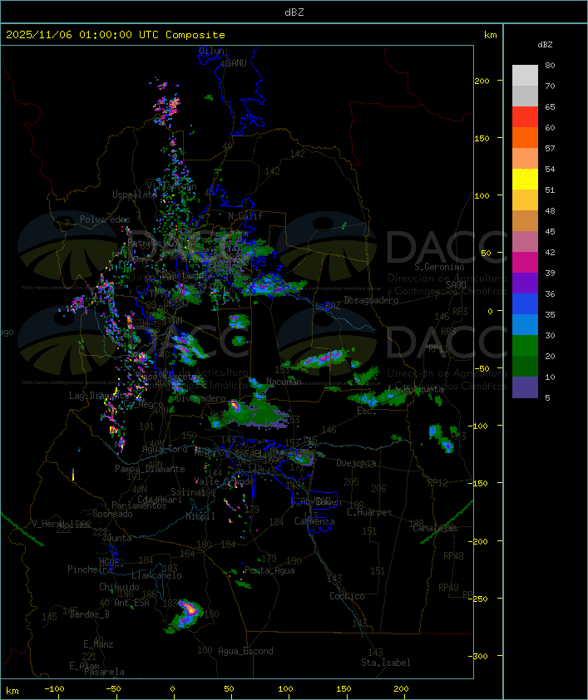The height and width of the screenshot is (700, 588).
Task: Pick the bright yellow 51-54 dBZ legend swatch
Action: pyautogui.click(x=525, y=179)
